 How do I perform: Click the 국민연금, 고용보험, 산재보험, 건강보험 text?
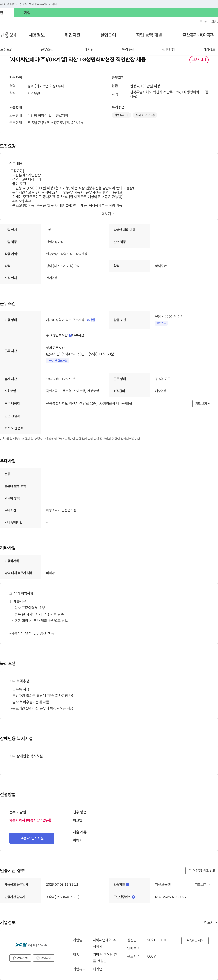[72, 391]
